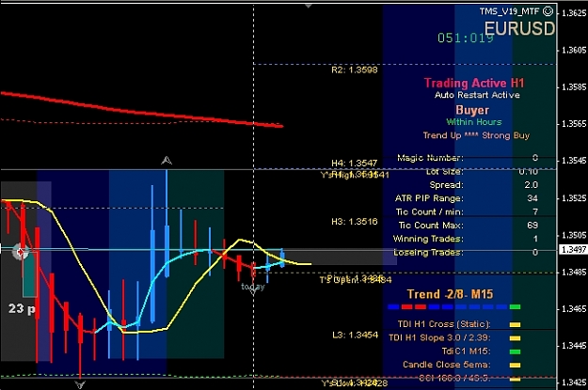Click the circular trade entry marker on the price line
Viewport: 588px width, 390px height.
pyautogui.click(x=20, y=252)
